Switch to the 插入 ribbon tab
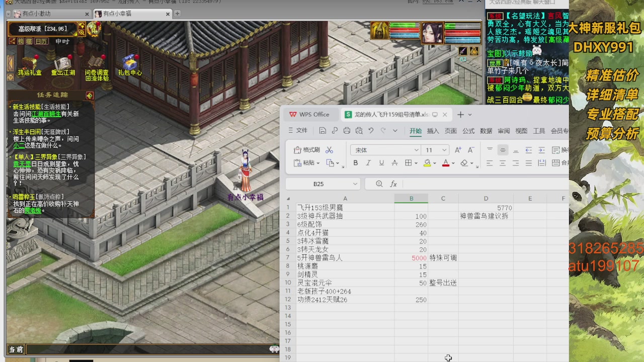Image resolution: width=644 pixels, height=362 pixels. (x=433, y=131)
